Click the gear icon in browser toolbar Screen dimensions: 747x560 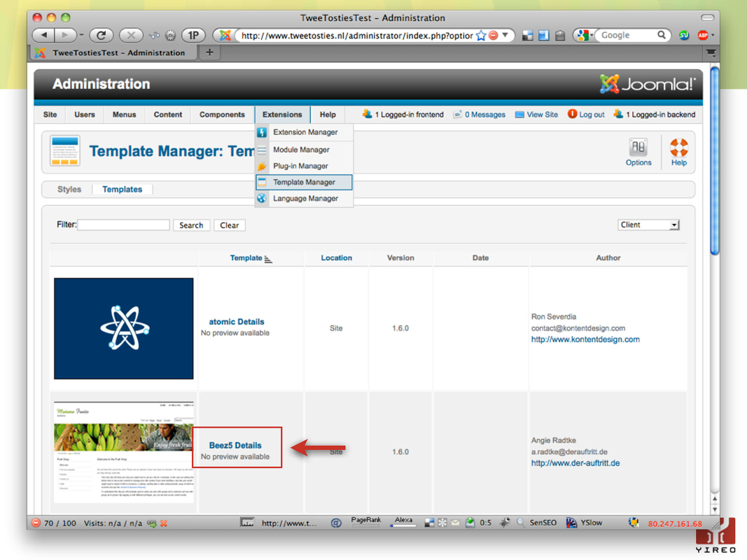(x=170, y=35)
